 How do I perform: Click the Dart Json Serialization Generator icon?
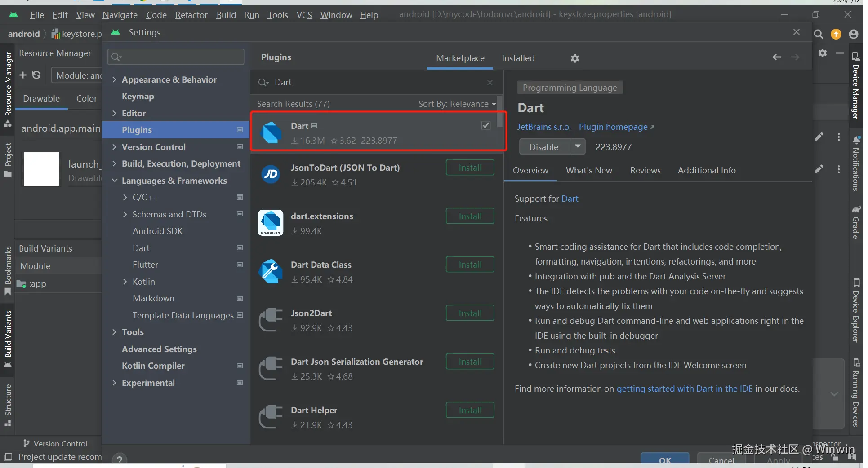tap(271, 368)
